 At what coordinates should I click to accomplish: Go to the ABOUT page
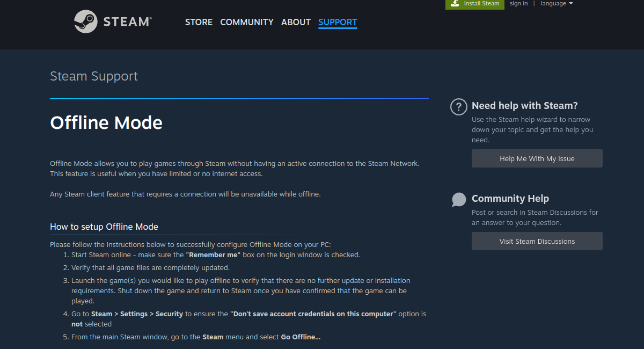pos(296,22)
